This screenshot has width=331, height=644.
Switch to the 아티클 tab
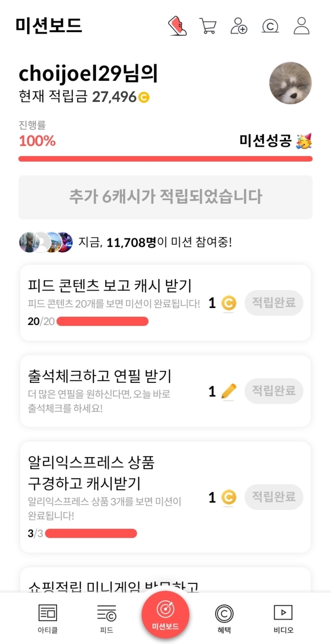click(x=48, y=618)
